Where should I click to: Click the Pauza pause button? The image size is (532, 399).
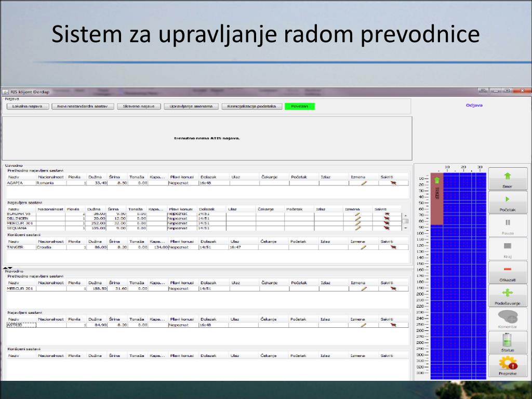click(508, 225)
